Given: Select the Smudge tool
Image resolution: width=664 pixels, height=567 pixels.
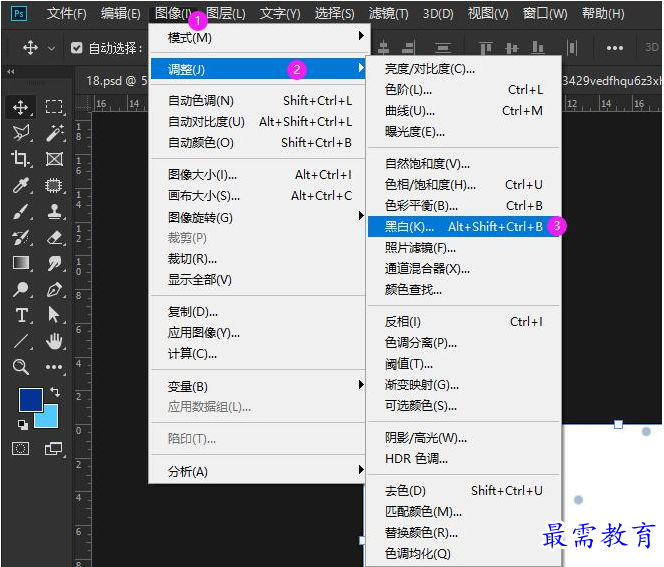Looking at the screenshot, I should click(54, 263).
